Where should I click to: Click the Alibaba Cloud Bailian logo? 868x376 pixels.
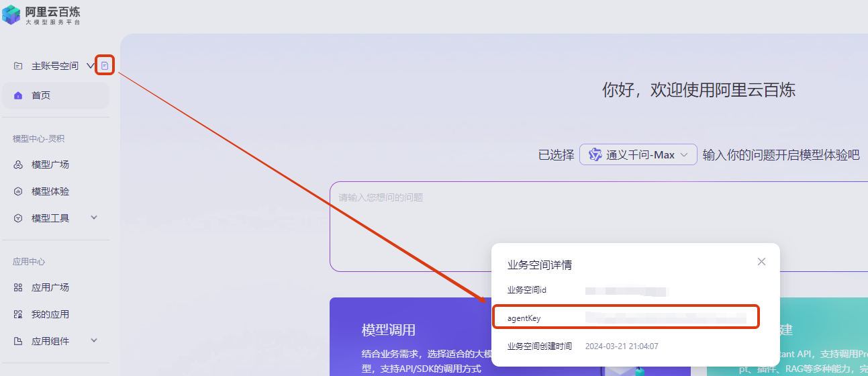[42, 13]
